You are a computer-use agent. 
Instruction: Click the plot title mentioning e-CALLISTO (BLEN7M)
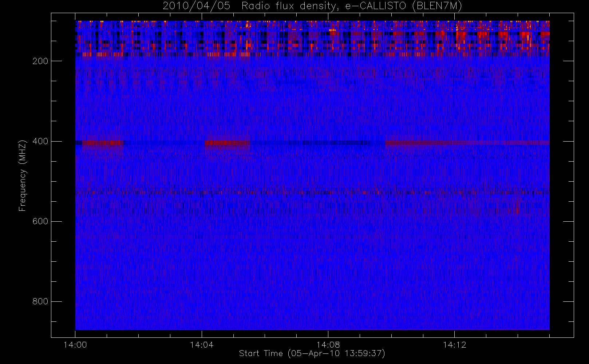click(312, 6)
